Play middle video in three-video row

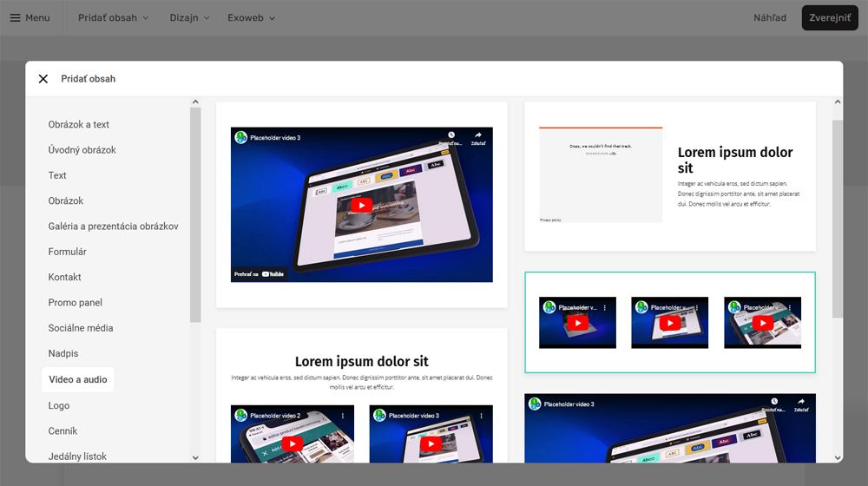pyautogui.click(x=670, y=323)
